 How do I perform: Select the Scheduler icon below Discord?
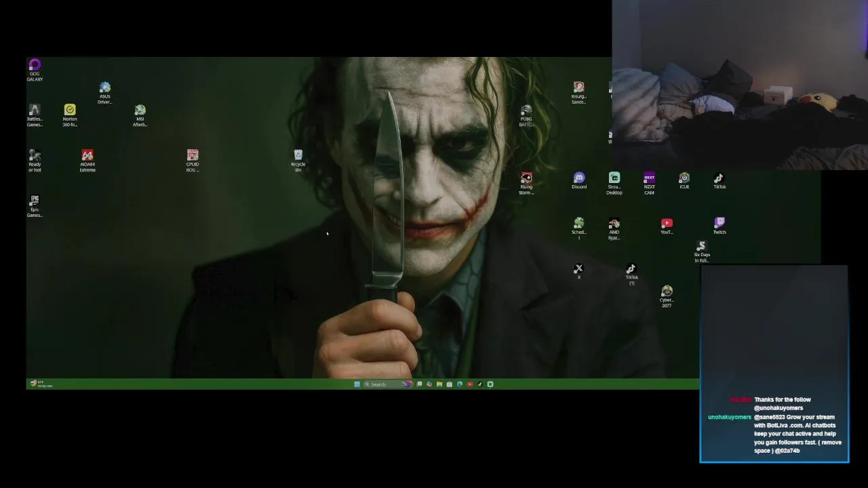click(x=578, y=229)
